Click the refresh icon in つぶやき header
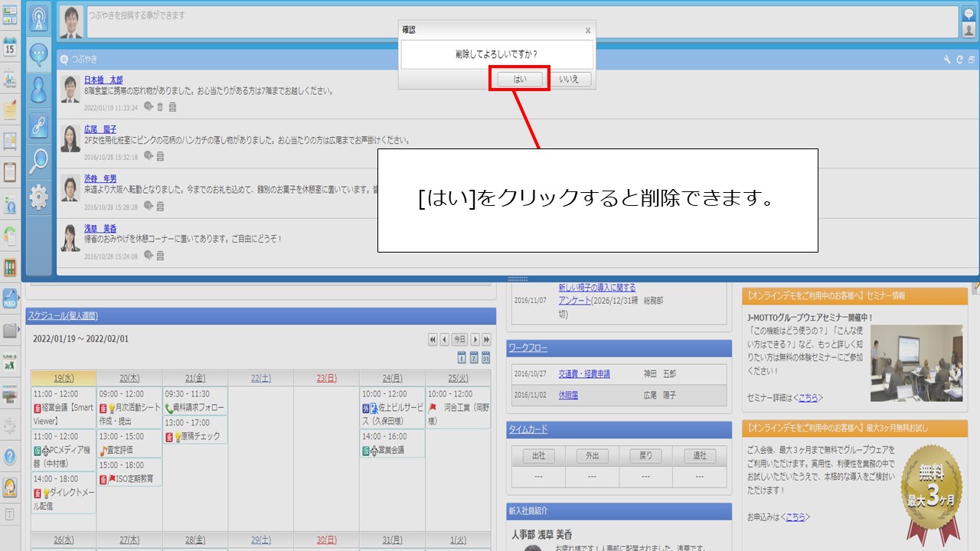Screen dimensions: 980x551 coord(959,59)
